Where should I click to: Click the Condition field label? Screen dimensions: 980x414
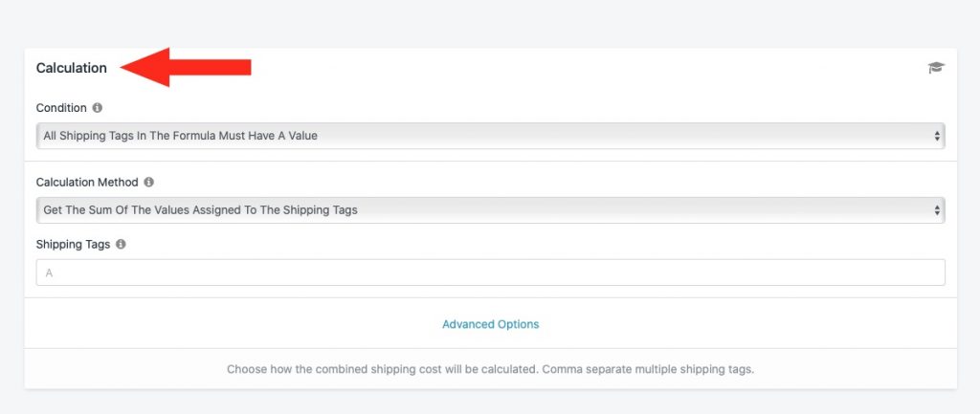coord(61,107)
